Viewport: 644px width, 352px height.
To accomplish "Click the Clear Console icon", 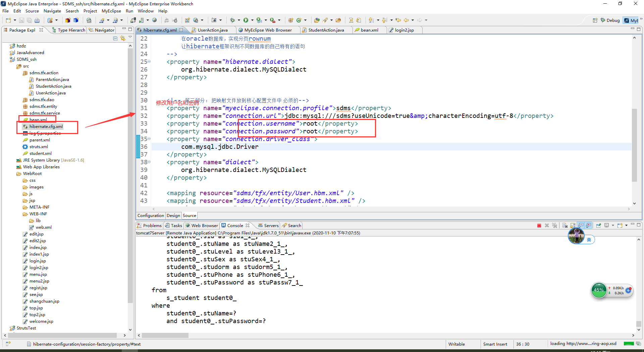I will [x=565, y=225].
